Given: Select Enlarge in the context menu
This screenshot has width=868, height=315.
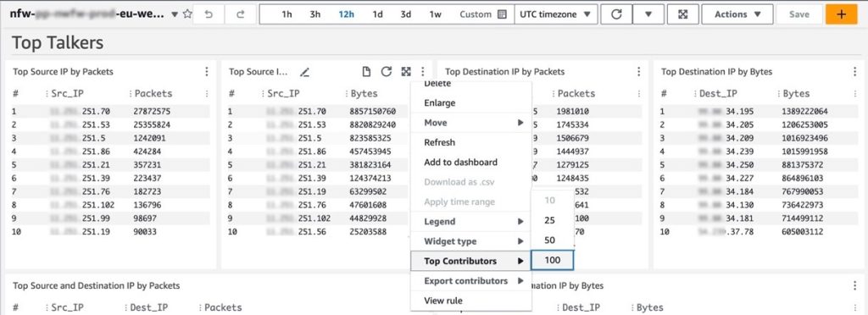Looking at the screenshot, I should click(471, 102).
